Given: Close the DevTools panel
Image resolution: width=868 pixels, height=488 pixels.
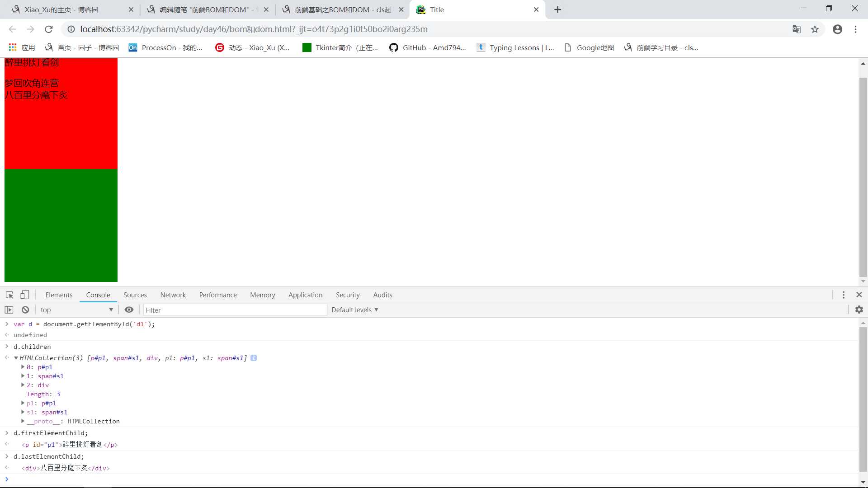Looking at the screenshot, I should click(x=859, y=295).
